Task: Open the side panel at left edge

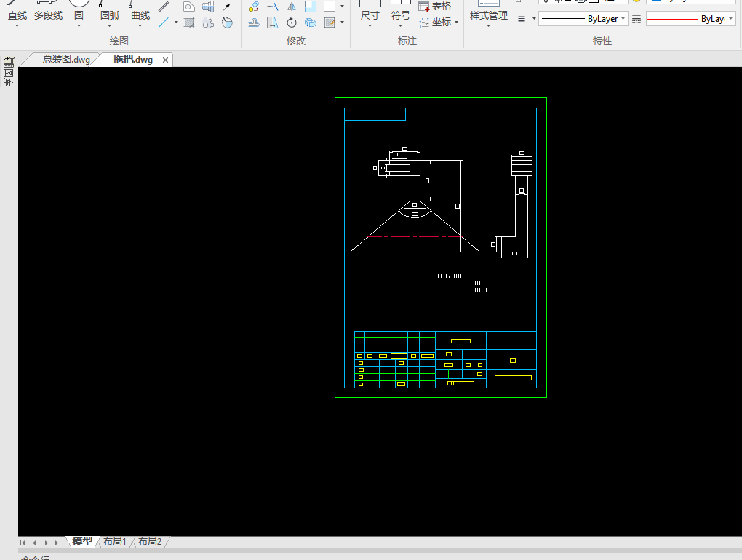Action: click(x=9, y=73)
